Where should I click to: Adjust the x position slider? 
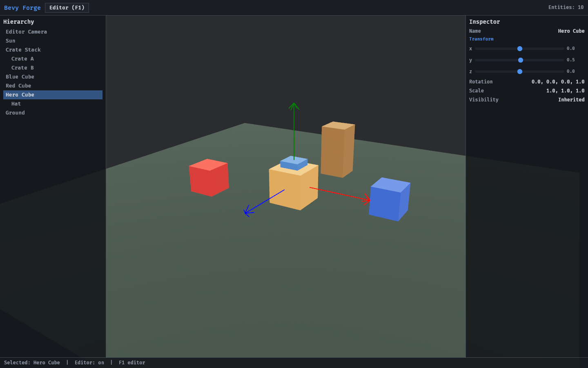point(519,49)
